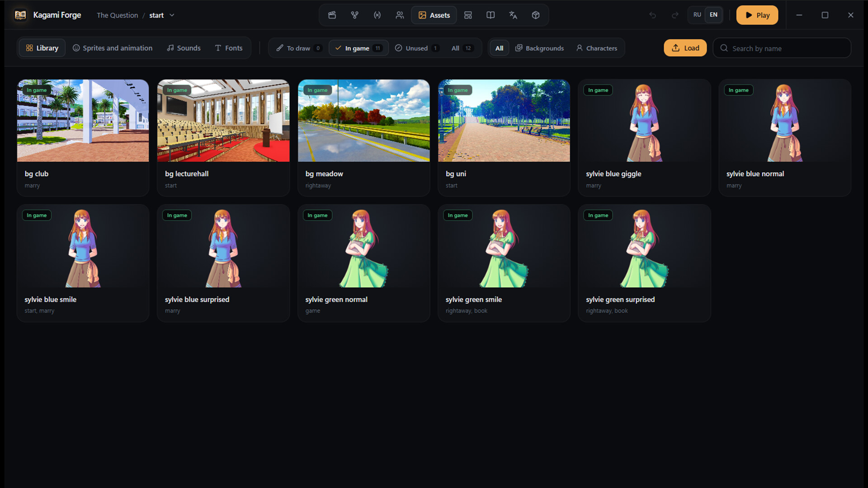Switch to the Assets tab
The height and width of the screenshot is (488, 868).
pos(434,15)
